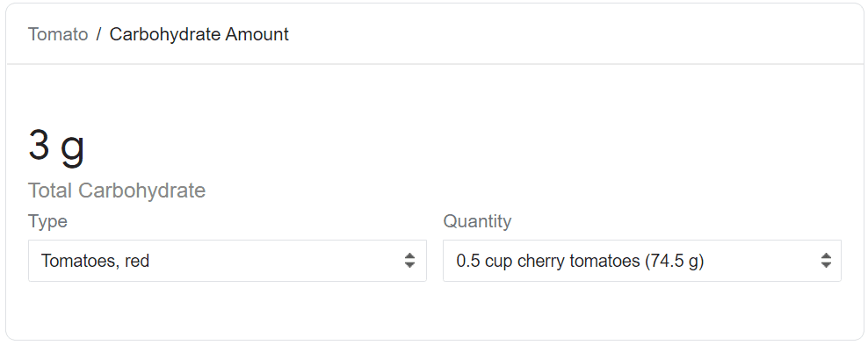The image size is (868, 345).
Task: Click the breadcrumb slash separator
Action: pos(98,34)
